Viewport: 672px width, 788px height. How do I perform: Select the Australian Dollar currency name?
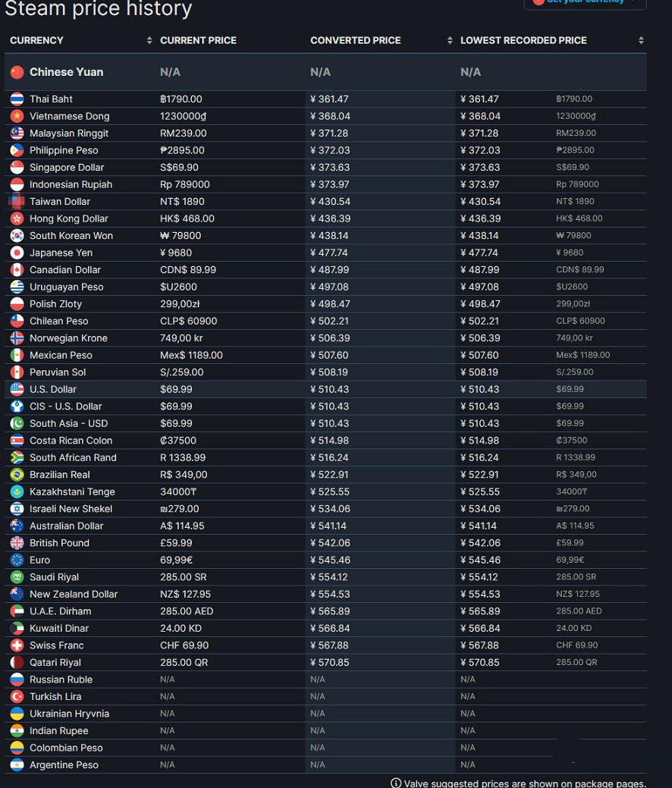[x=66, y=526]
